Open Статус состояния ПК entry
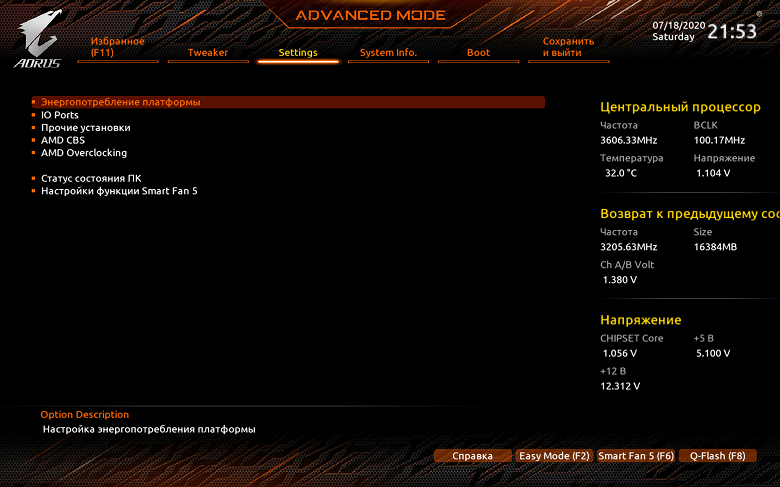Viewport: 780px width, 487px height. pos(91,178)
